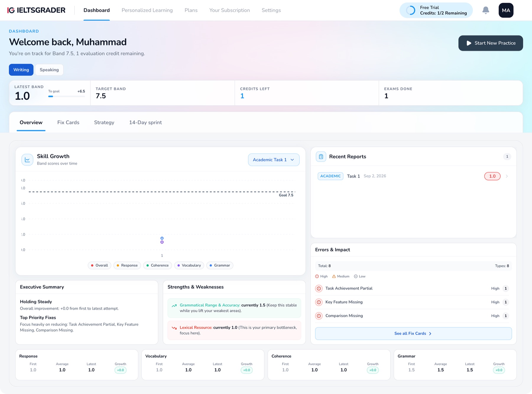Switch to the Speaking mode
This screenshot has width=532, height=394.
[49, 70]
